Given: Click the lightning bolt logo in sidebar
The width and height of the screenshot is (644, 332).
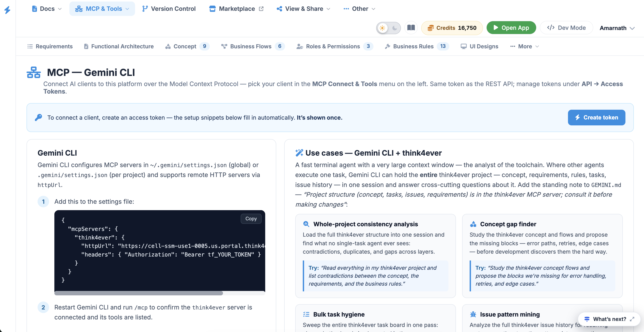Looking at the screenshot, I should [8, 10].
